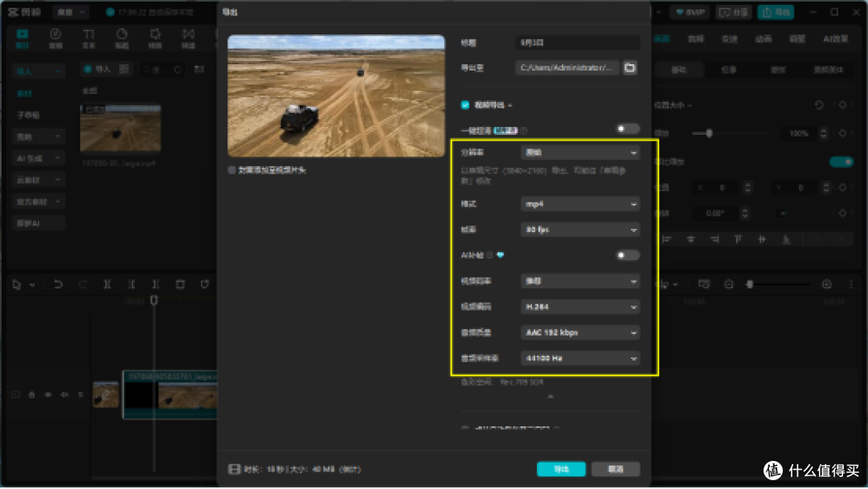Click the export title input field

click(x=577, y=43)
